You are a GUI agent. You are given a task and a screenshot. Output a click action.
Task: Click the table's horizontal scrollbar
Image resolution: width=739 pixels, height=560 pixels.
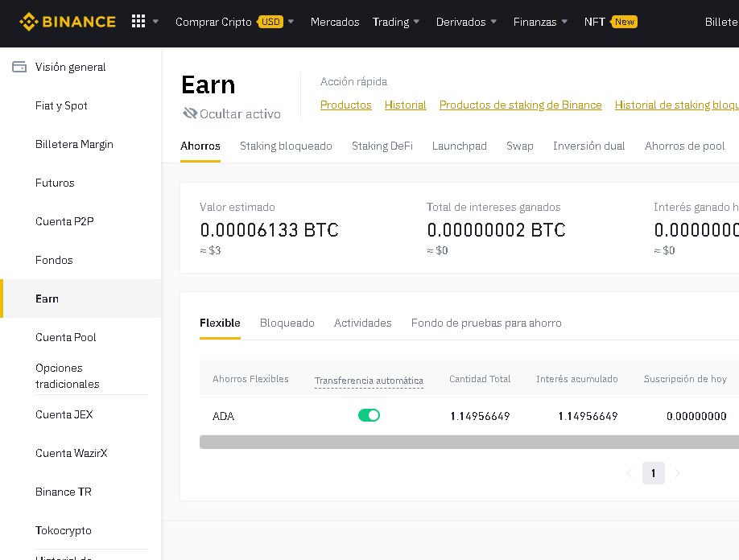(469, 442)
